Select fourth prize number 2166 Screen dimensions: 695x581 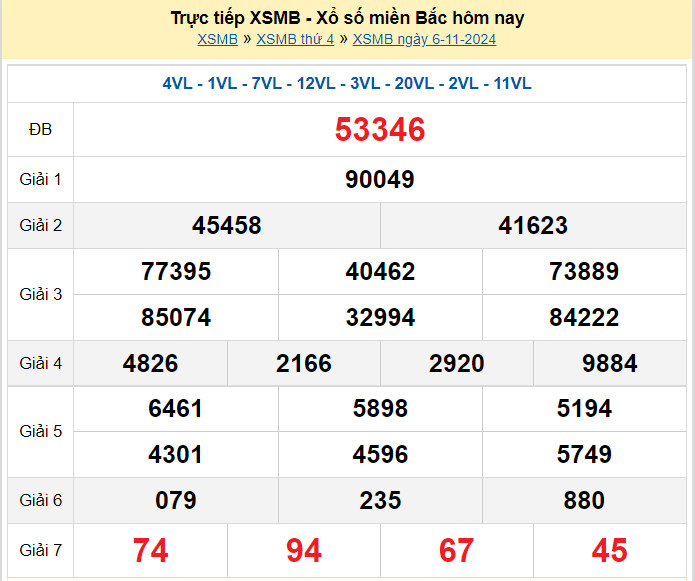point(304,363)
